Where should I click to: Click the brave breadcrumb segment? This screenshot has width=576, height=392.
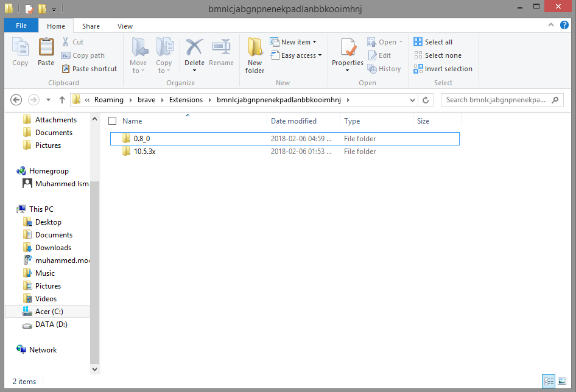pyautogui.click(x=146, y=100)
